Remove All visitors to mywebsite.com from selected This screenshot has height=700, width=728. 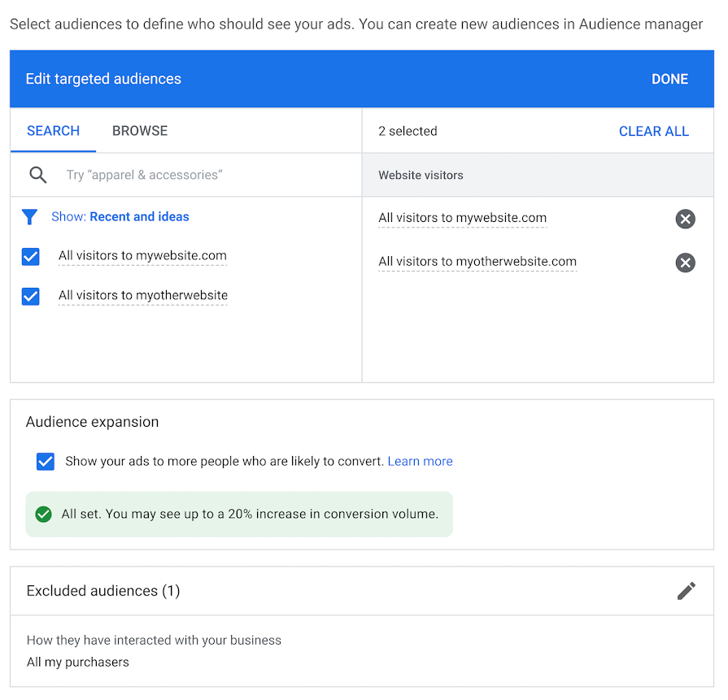pyautogui.click(x=685, y=219)
